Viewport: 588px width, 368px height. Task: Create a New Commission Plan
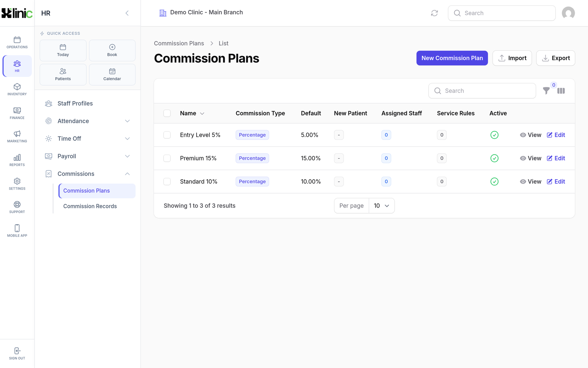click(452, 58)
